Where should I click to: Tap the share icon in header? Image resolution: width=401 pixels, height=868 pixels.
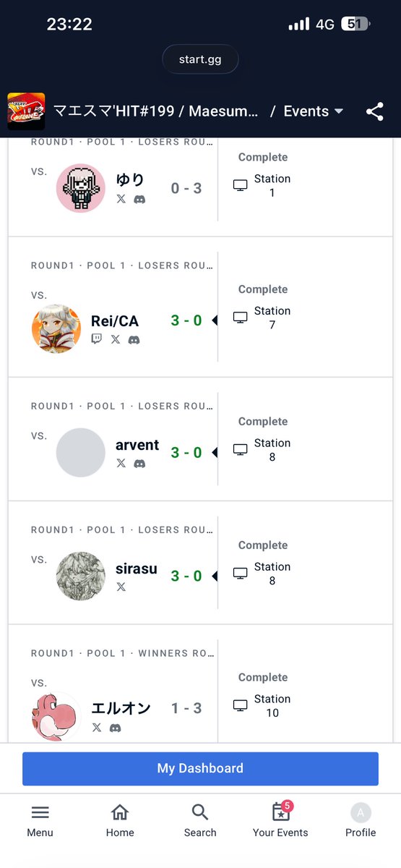pyautogui.click(x=374, y=111)
